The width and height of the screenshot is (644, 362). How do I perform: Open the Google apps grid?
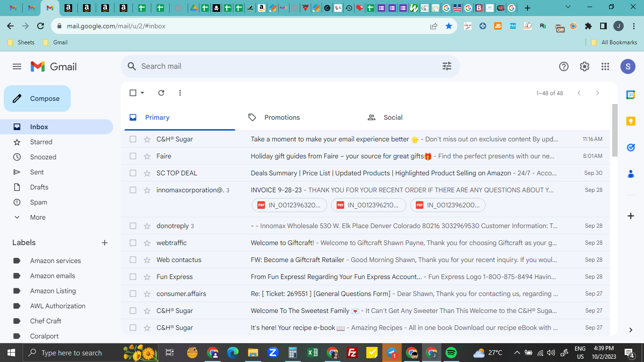(x=605, y=66)
